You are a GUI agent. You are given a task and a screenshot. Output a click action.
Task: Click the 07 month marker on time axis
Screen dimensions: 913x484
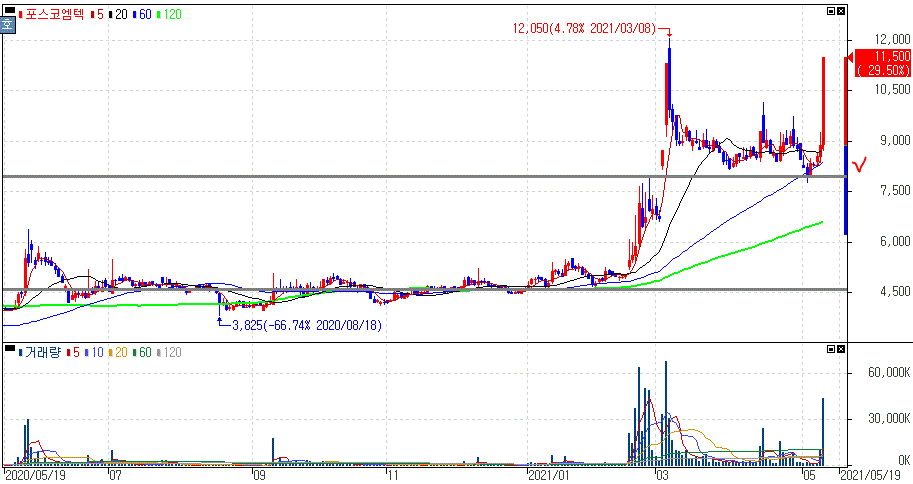tap(115, 476)
